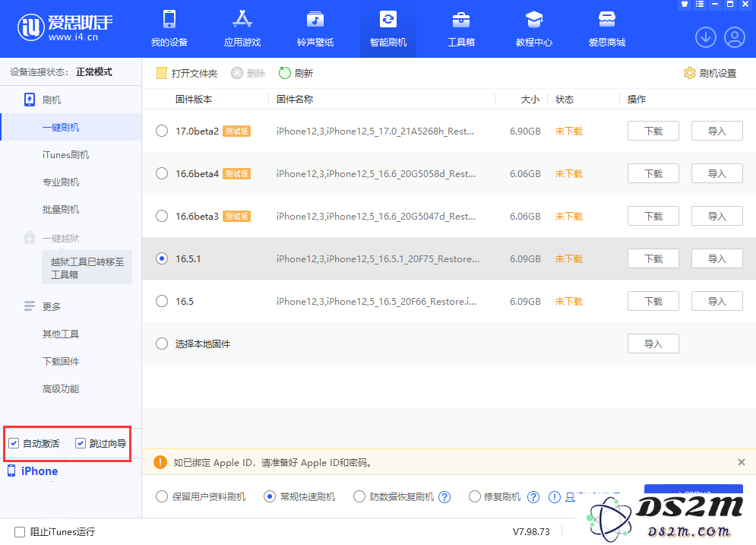The height and width of the screenshot is (545, 756).
Task: Choose 防数据恢复刷机 mode
Action: [359, 496]
